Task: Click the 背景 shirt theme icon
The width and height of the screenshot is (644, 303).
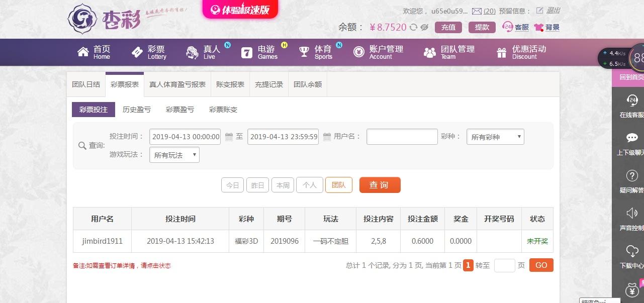Action: click(539, 28)
